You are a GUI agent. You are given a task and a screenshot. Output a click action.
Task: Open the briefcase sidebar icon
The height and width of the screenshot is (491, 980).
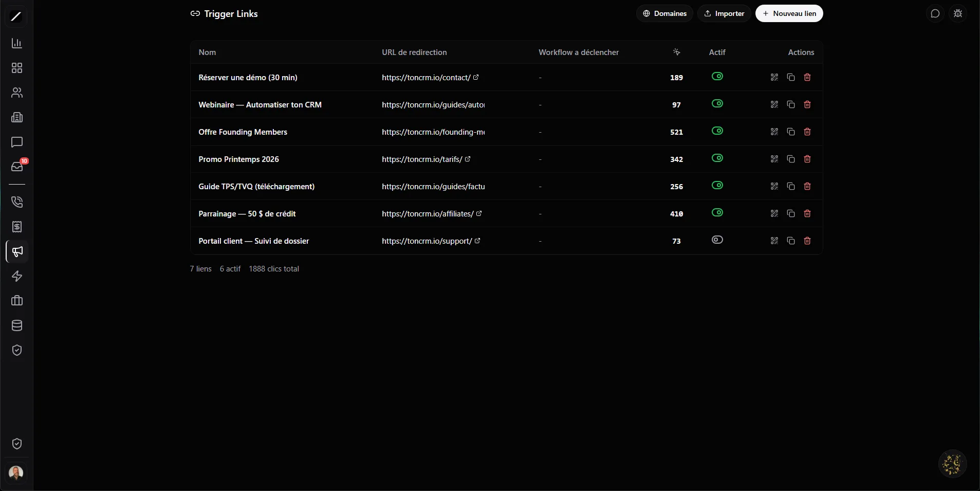pos(17,301)
